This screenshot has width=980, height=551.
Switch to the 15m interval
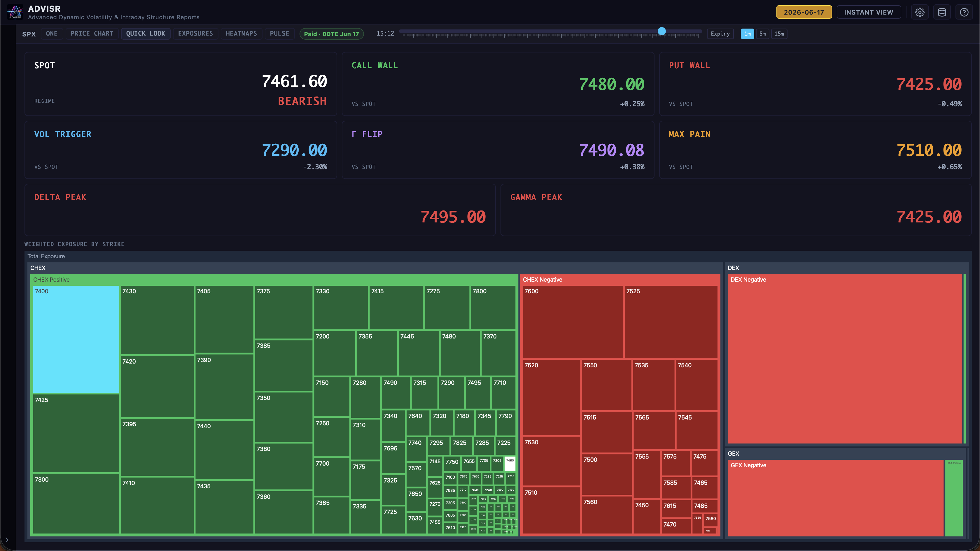click(779, 34)
